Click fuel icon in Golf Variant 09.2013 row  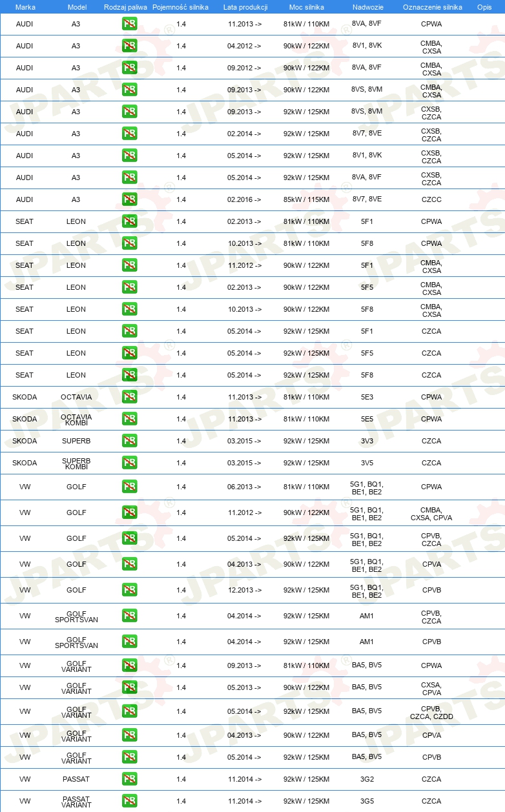point(129,665)
